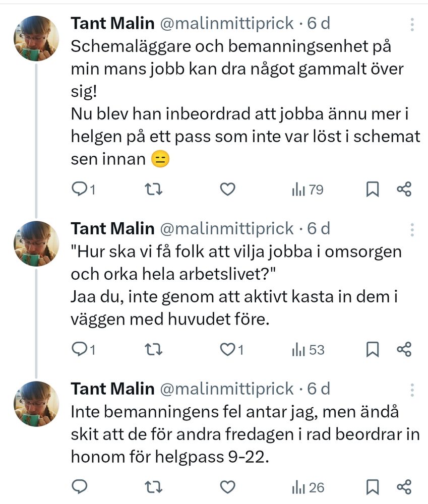
Task: Repost the first tweet about Schemaläggare
Action: coord(153,190)
